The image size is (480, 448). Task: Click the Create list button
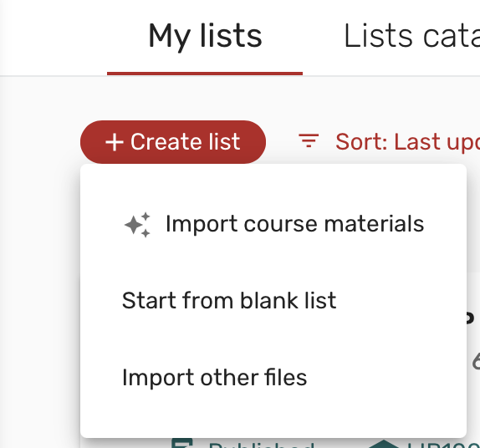click(x=173, y=142)
